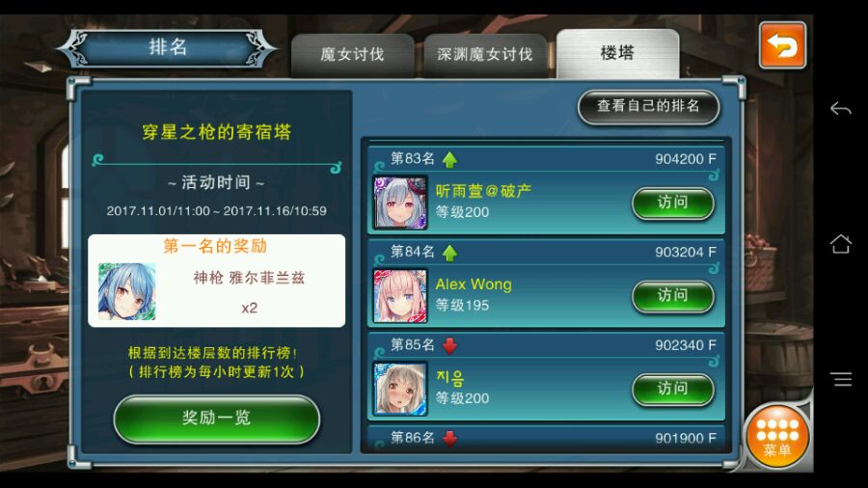This screenshot has height=488, width=868.
Task: Tap the Android recent apps menu icon
Action: pos(840,379)
